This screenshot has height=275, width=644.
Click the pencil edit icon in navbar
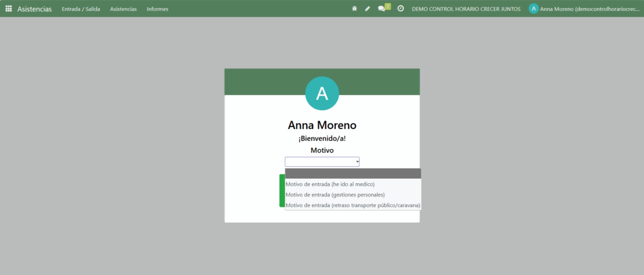point(368,9)
